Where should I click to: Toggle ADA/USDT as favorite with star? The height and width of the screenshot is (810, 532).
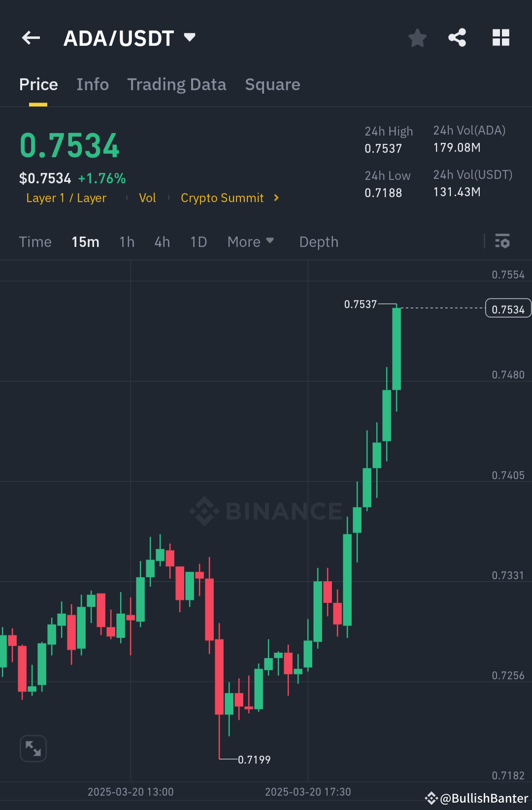[417, 37]
